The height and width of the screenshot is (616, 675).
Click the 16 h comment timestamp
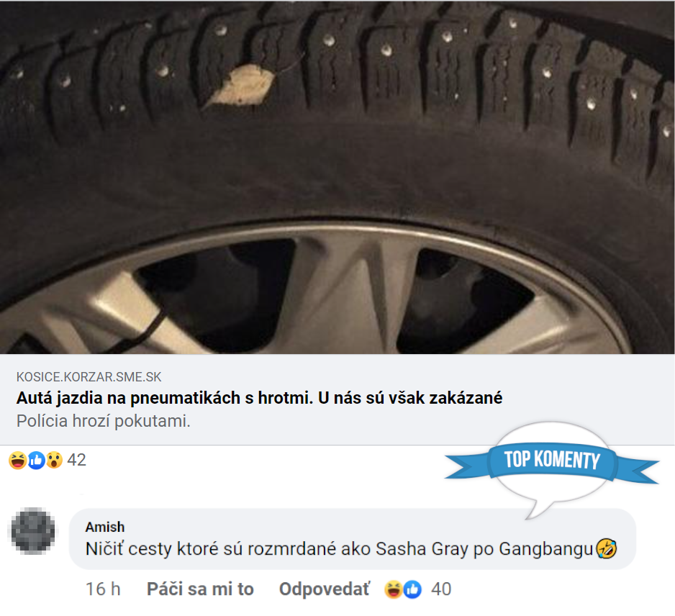click(103, 589)
